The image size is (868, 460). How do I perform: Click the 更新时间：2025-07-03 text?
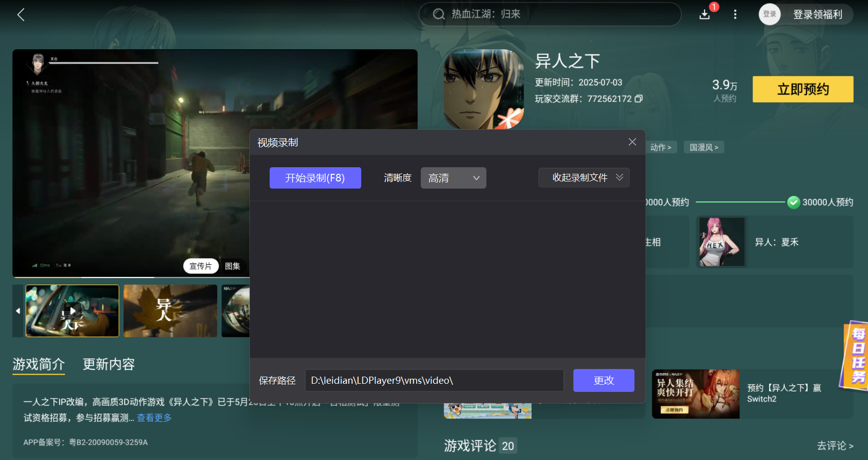578,82
